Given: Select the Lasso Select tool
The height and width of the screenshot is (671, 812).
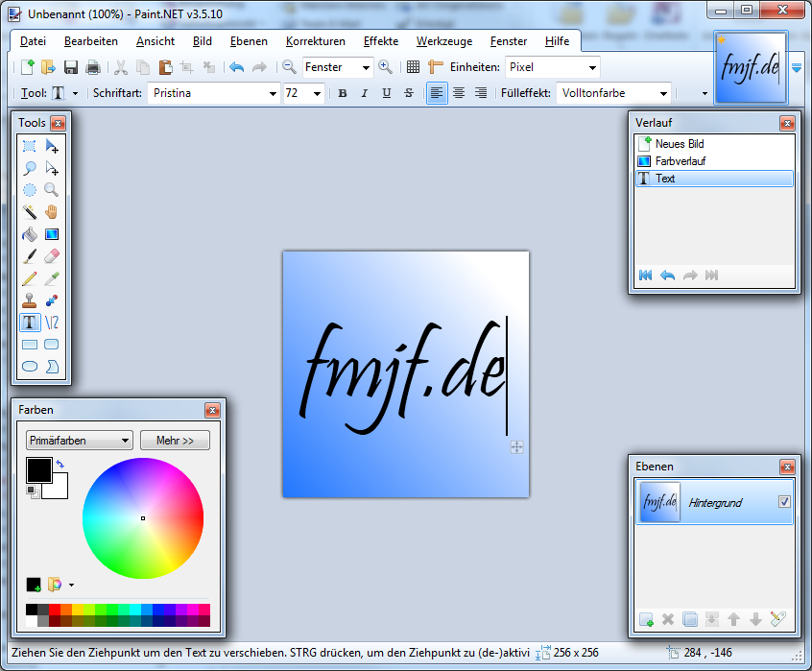Looking at the screenshot, I should tap(30, 168).
